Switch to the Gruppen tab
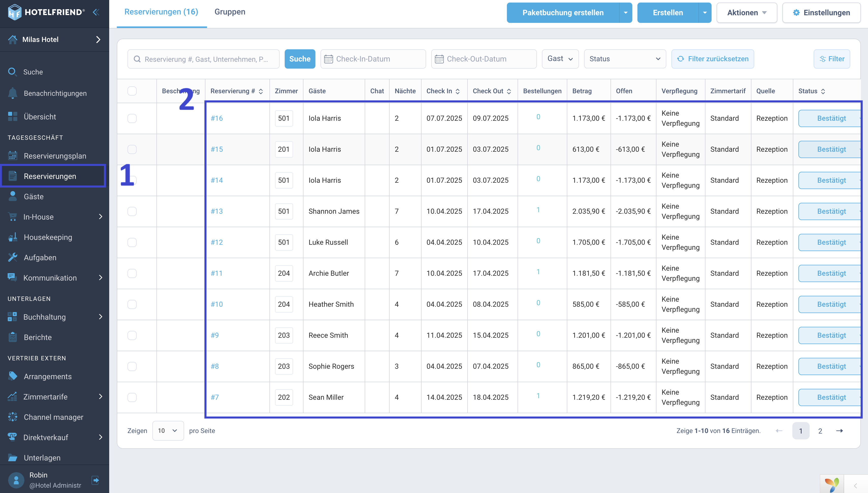Screen dimensions: 868x493 230,12
